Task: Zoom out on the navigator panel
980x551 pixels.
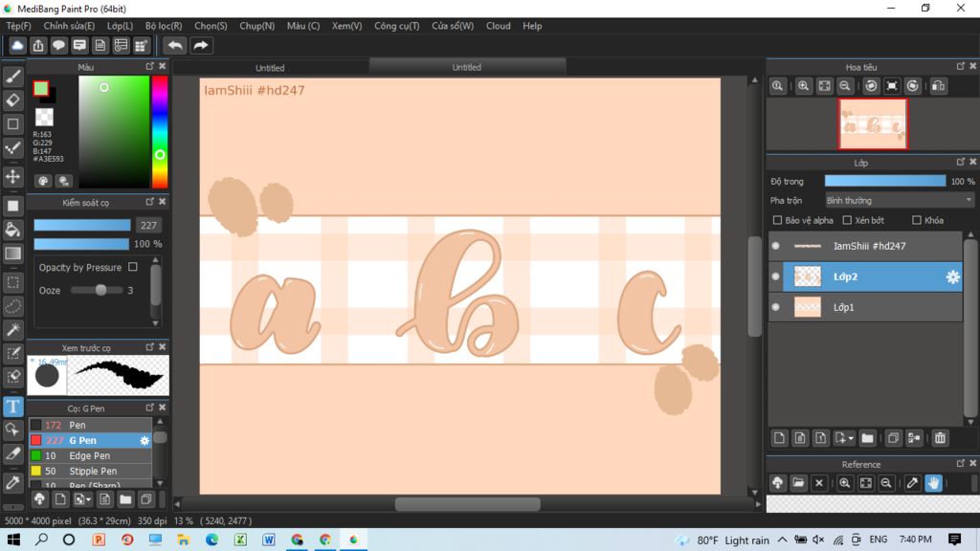Action: pyautogui.click(x=845, y=86)
